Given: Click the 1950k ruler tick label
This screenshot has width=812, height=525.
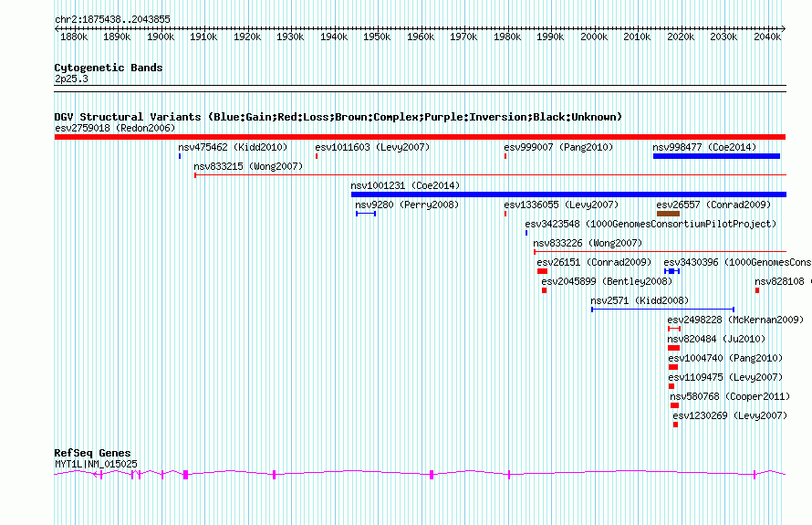Looking at the screenshot, I should (x=377, y=37).
